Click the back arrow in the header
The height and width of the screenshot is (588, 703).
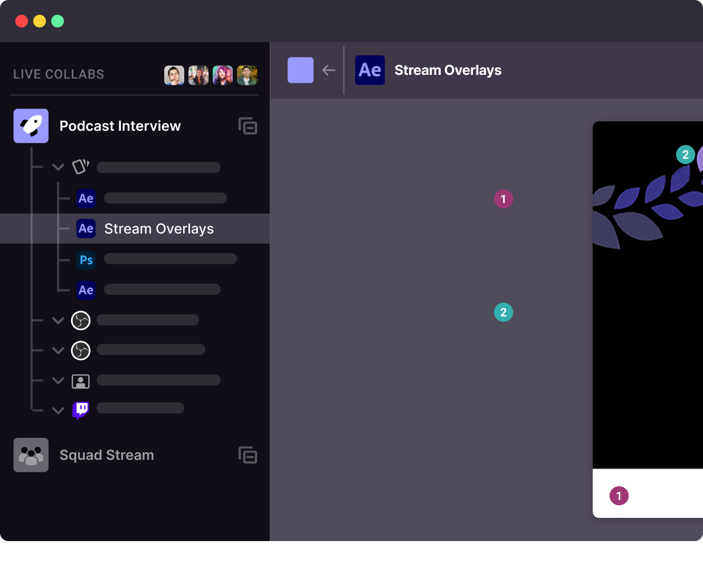pos(329,70)
